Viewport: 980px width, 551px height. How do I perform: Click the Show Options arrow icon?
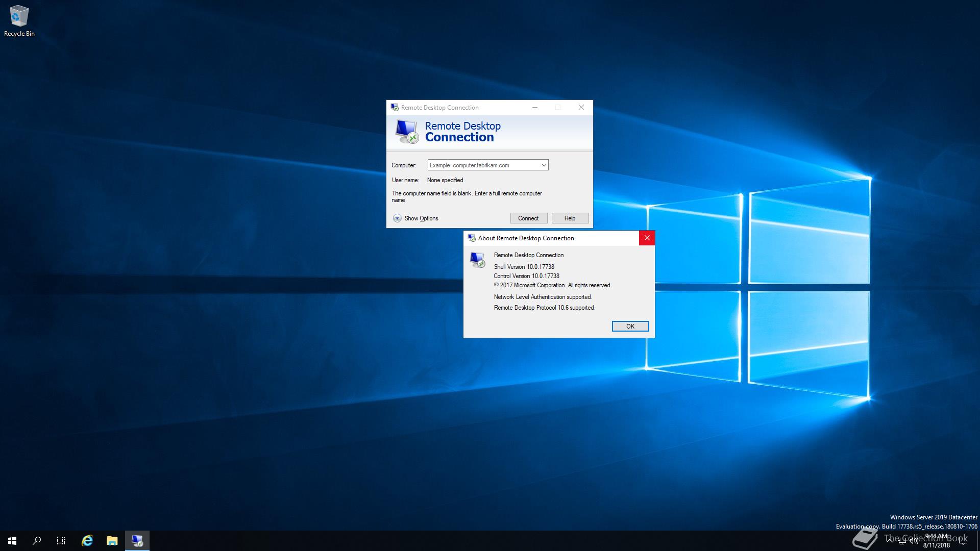point(397,218)
